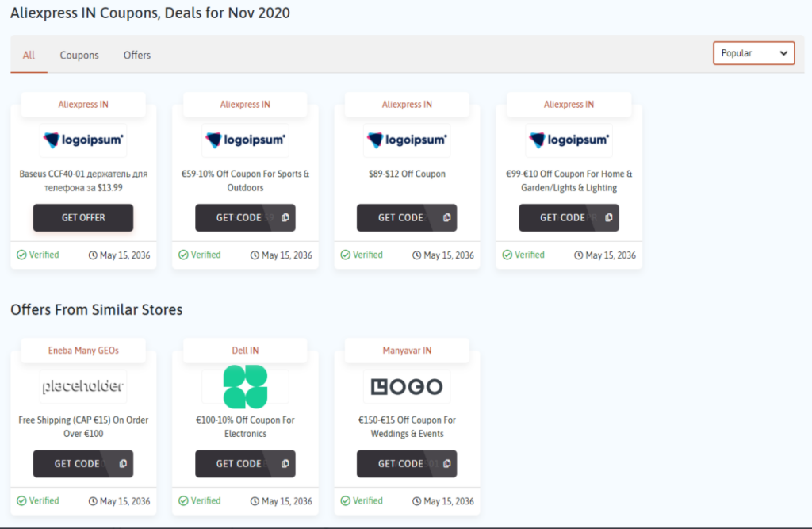The height and width of the screenshot is (529, 812).
Task: Click clock icon on Eneba card expiry
Action: pyautogui.click(x=93, y=501)
